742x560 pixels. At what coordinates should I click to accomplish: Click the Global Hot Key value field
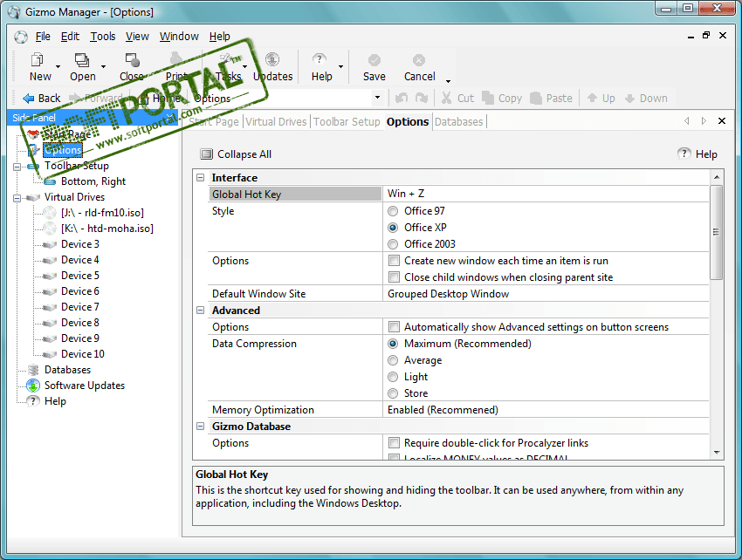pos(546,194)
